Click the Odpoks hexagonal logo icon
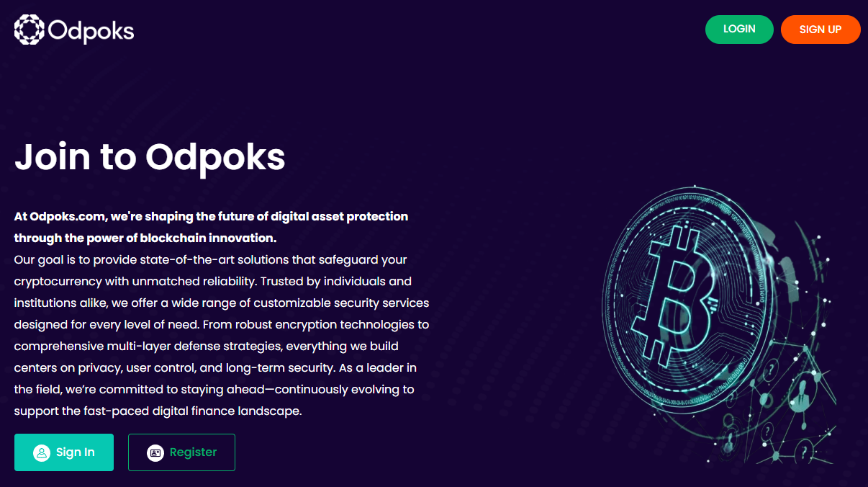This screenshot has height=487, width=868. tap(30, 30)
